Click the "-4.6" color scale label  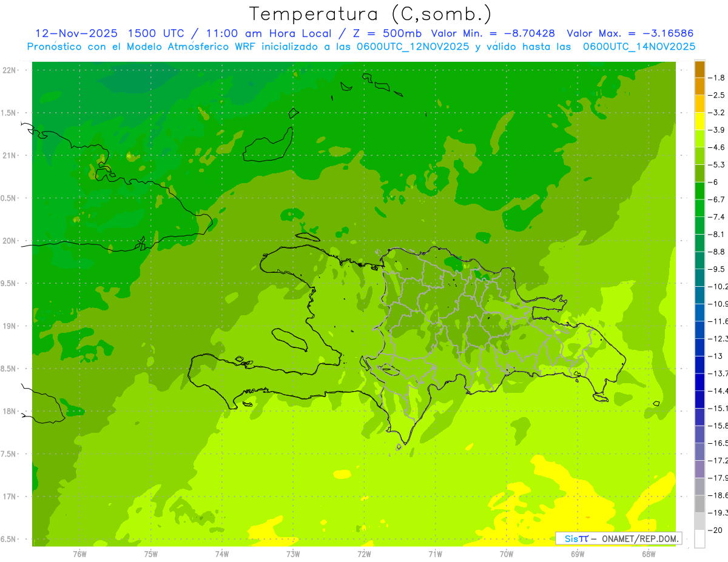[717, 147]
